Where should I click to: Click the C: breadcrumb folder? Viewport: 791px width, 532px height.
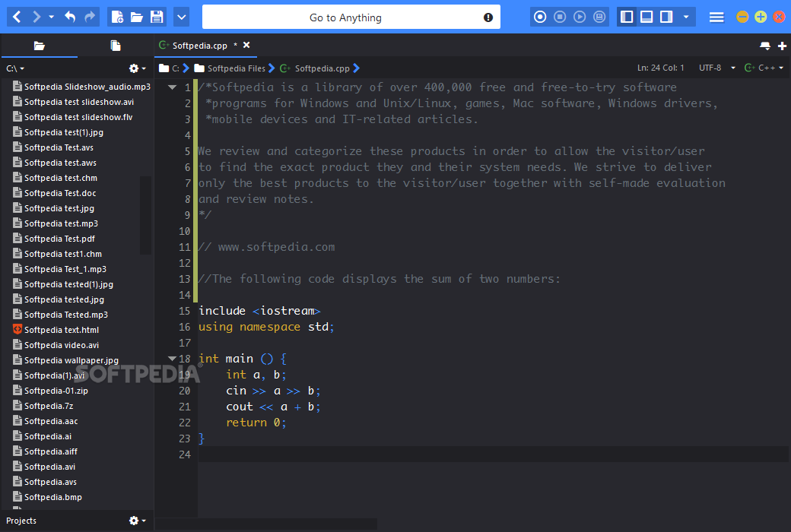point(169,68)
